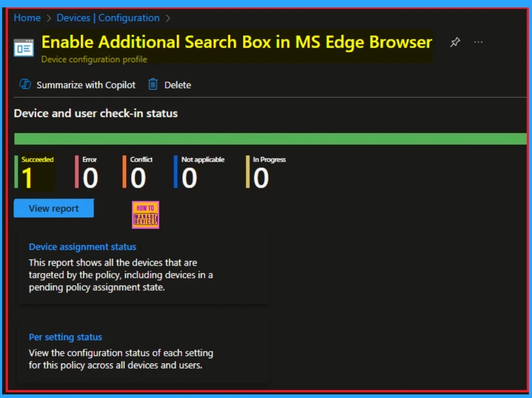Click the Copilot icon beside Summarize
This screenshot has height=398, width=532.
(25, 84)
